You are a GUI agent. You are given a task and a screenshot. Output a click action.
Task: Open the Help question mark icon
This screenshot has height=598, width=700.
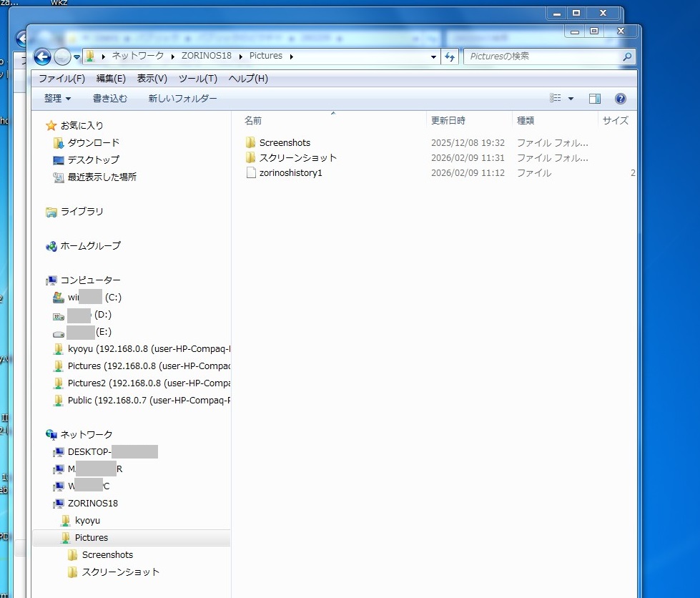coord(620,99)
